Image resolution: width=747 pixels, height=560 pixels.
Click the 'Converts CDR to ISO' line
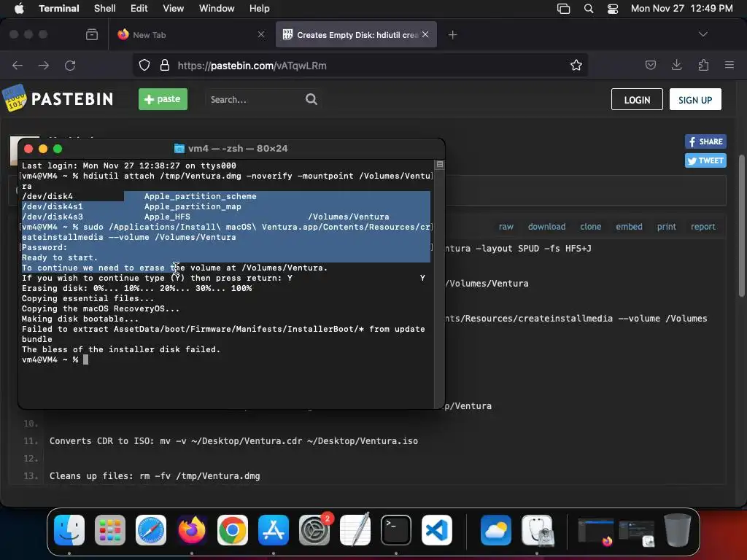coord(233,441)
